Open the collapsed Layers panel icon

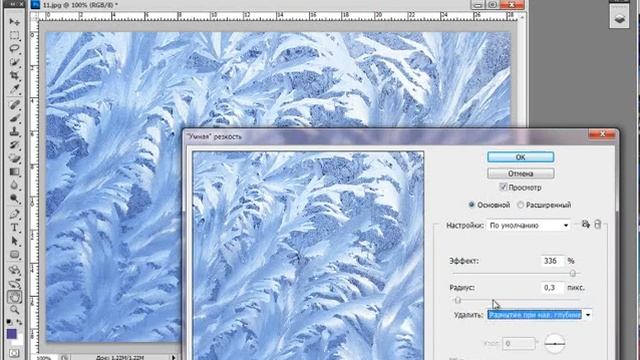619,18
